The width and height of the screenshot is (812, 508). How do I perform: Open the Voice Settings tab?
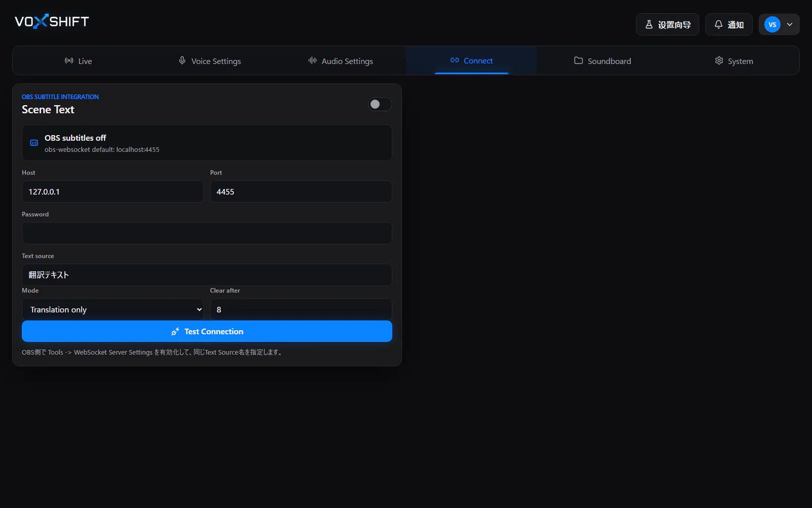click(x=210, y=61)
